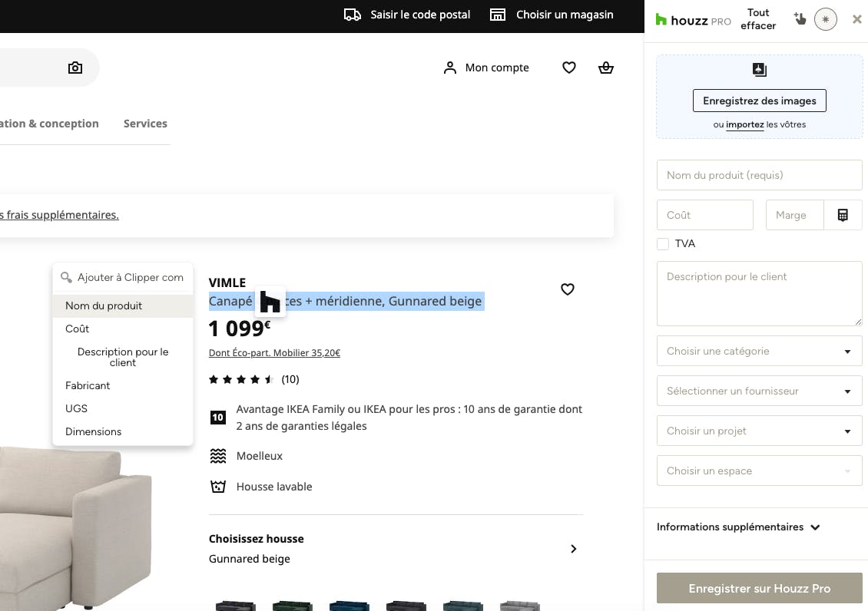This screenshot has height=611, width=868.
Task: Click Saisir le code postal link
Action: pyautogui.click(x=420, y=15)
